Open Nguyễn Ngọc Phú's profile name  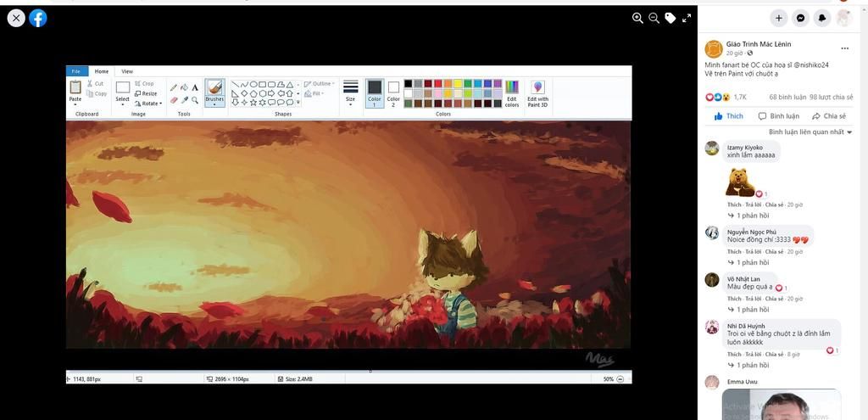pyautogui.click(x=752, y=232)
